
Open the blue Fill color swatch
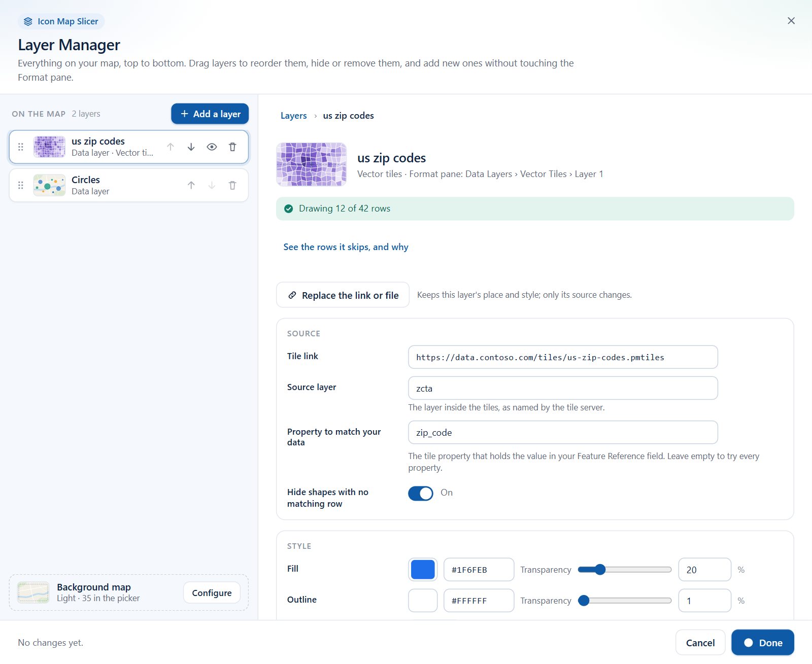pos(423,570)
